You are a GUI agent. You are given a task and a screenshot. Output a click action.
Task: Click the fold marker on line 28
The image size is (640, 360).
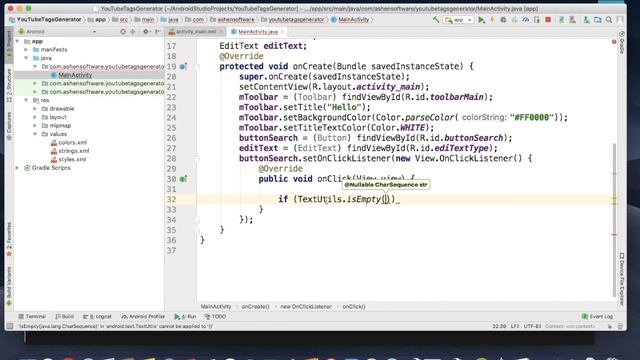point(196,158)
